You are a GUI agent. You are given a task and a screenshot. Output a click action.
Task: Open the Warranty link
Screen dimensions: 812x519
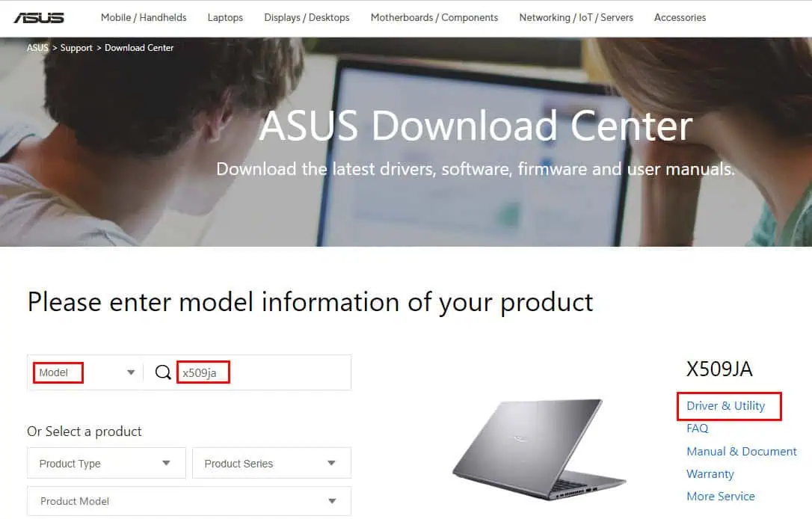710,474
